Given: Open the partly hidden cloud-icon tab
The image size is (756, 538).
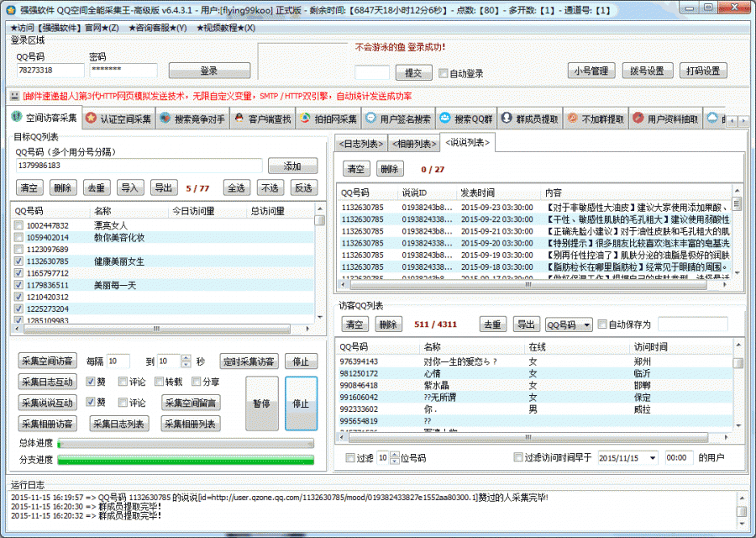Looking at the screenshot, I should pyautogui.click(x=715, y=119).
